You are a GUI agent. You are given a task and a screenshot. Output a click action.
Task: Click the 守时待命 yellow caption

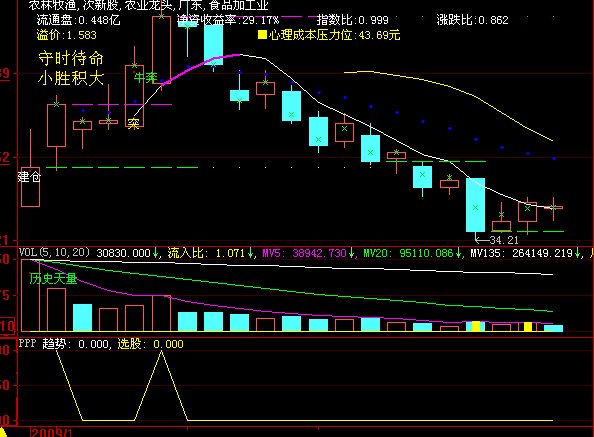71,58
